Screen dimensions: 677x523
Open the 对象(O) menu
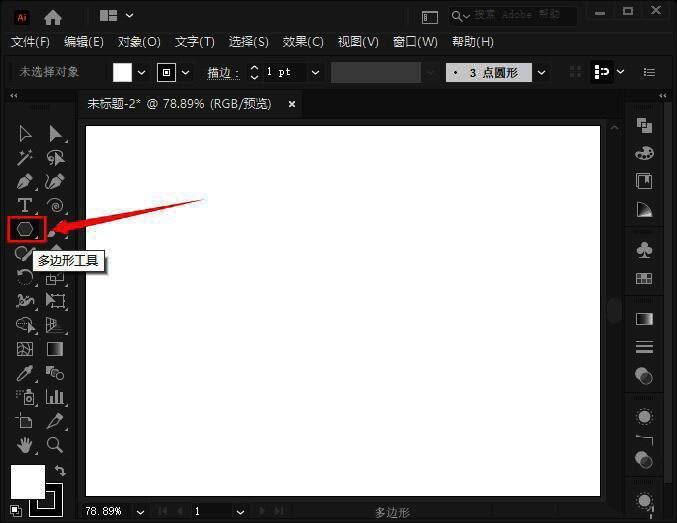pos(139,42)
